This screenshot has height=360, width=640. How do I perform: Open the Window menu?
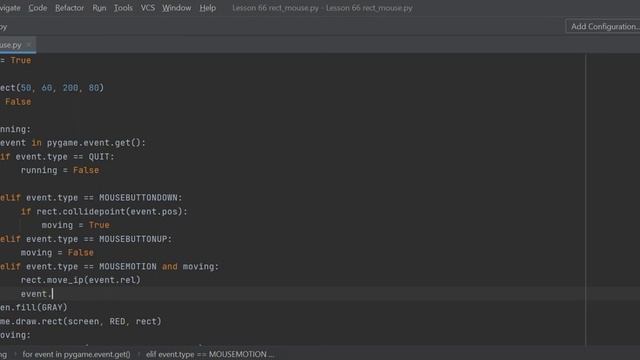[176, 8]
